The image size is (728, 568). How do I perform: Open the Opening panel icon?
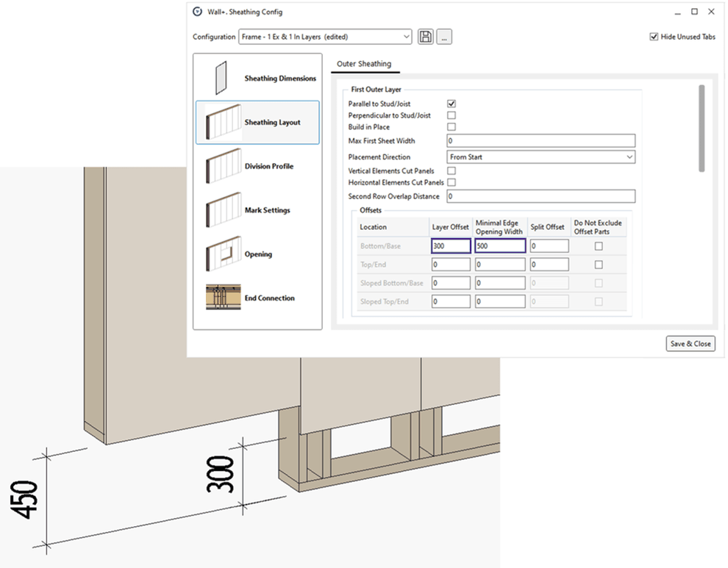pos(224,254)
